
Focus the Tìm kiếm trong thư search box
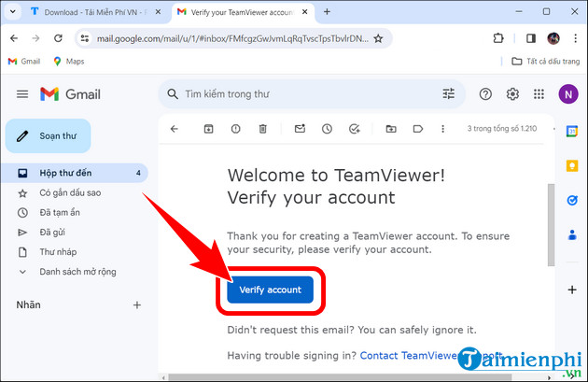311,94
